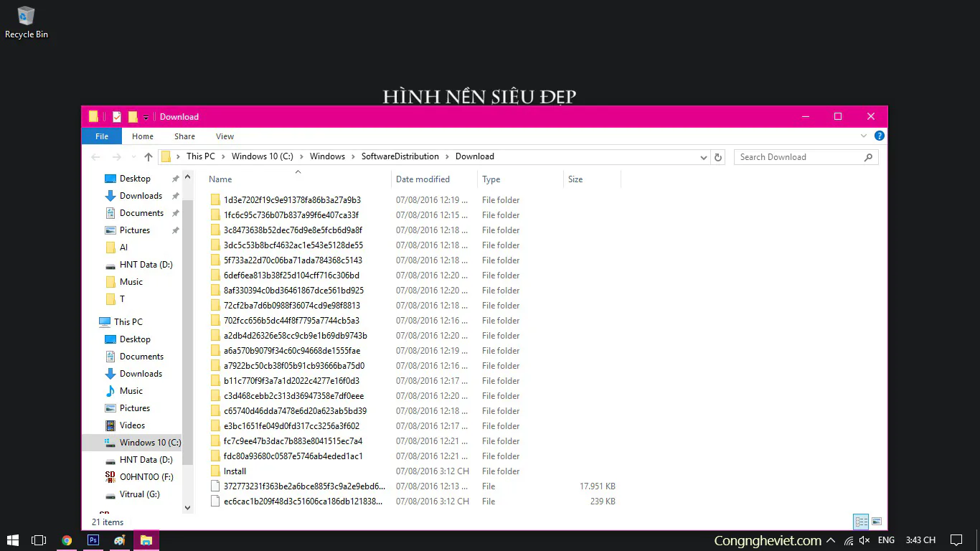The width and height of the screenshot is (980, 551).
Task: Switch to Large icons view in status bar
Action: [x=876, y=522]
